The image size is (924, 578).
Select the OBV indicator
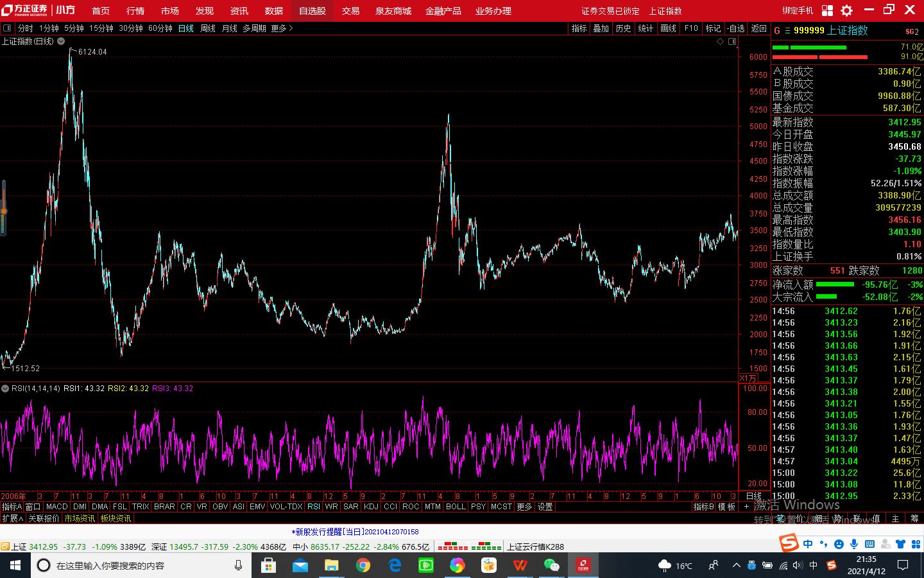pyautogui.click(x=220, y=507)
